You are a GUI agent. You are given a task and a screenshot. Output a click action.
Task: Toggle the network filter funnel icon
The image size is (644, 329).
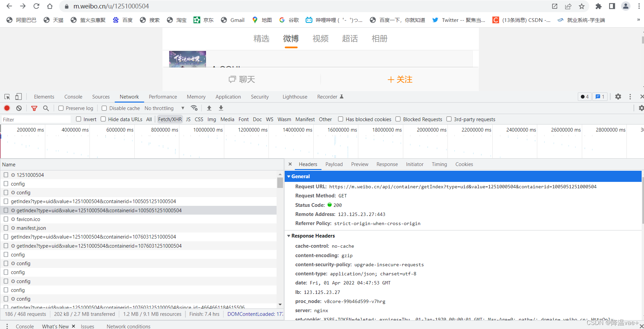(34, 108)
